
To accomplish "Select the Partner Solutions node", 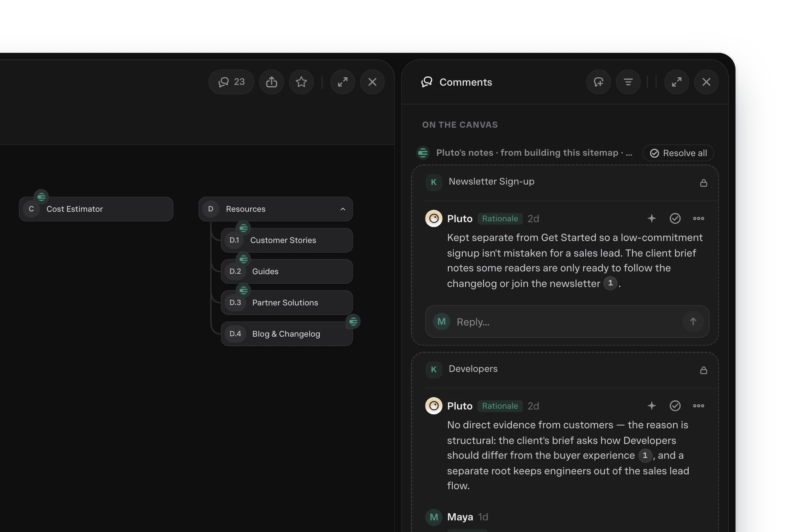I will pos(287,303).
